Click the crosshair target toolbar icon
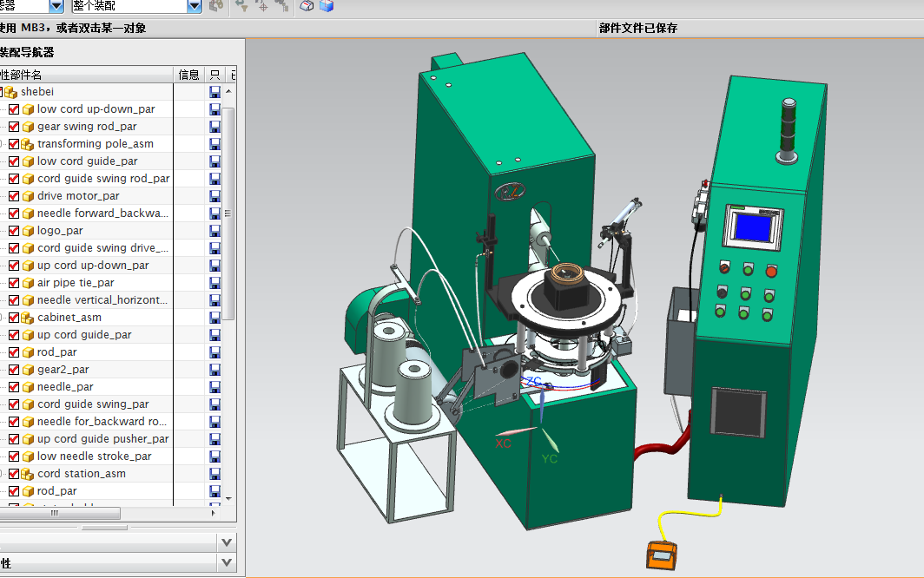 [x=261, y=6]
